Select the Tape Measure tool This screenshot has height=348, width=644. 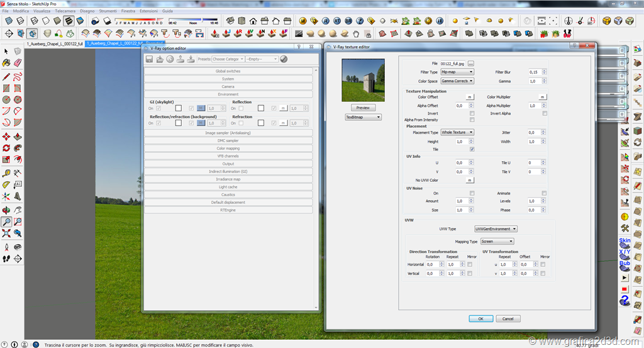(x=6, y=172)
